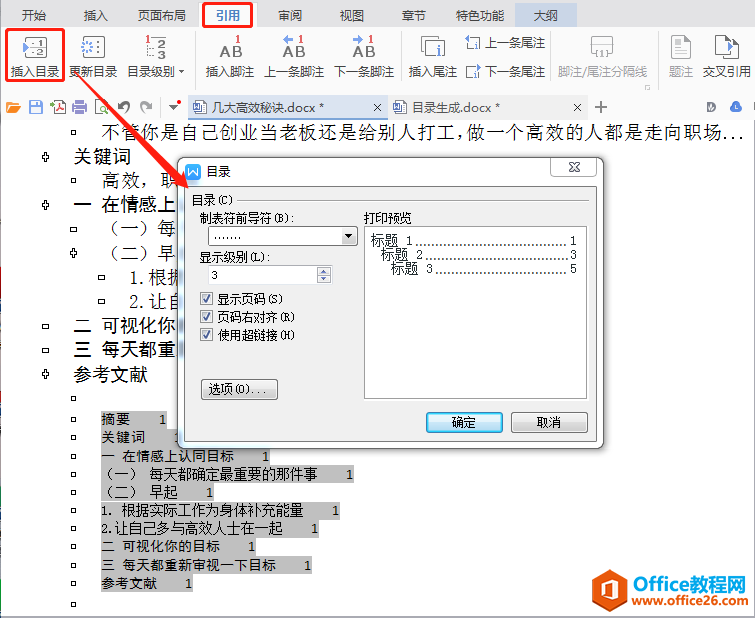The image size is (755, 618).
Task: Increase 显示级别 with up spinner arrow
Action: [324, 271]
